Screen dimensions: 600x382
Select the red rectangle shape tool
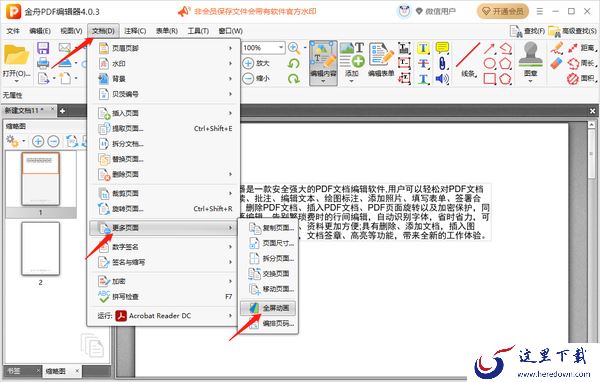coord(490,79)
